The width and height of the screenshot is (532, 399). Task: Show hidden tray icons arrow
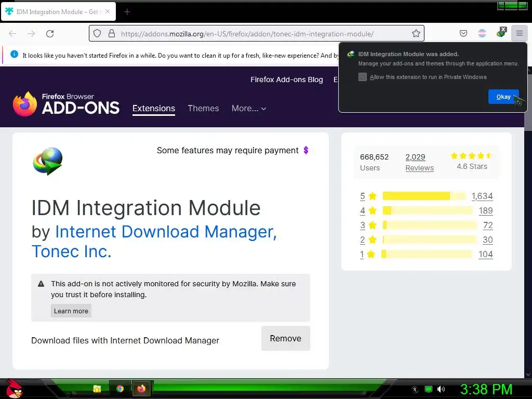[415, 390]
